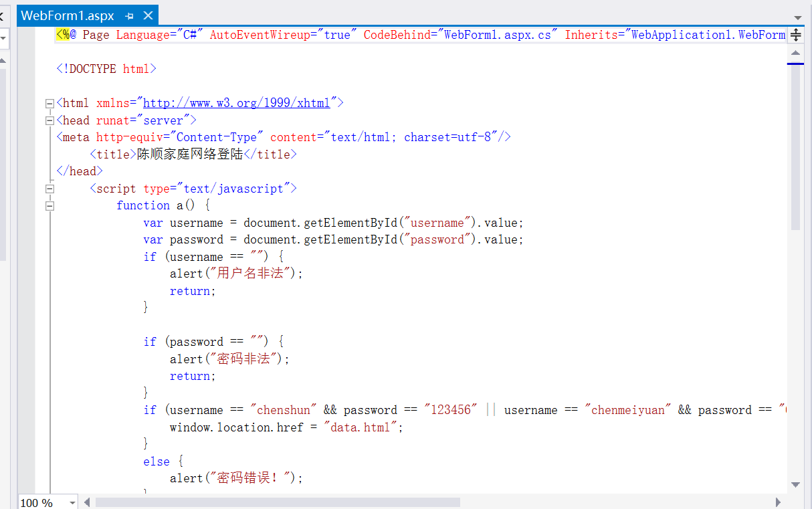Open the dropdown in the left side panel

point(3,38)
